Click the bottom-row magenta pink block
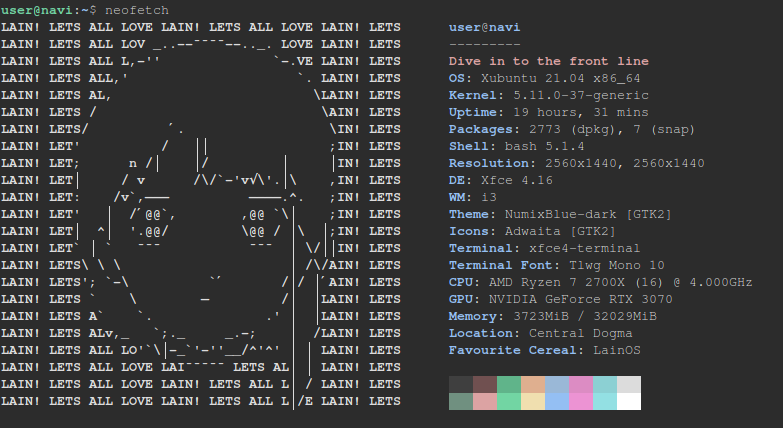This screenshot has width=783, height=428. [x=581, y=402]
